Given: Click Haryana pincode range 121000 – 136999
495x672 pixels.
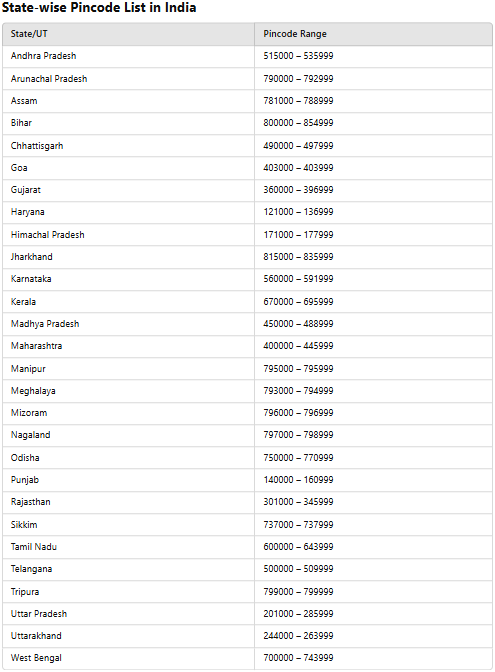Looking at the screenshot, I should pyautogui.click(x=298, y=212).
